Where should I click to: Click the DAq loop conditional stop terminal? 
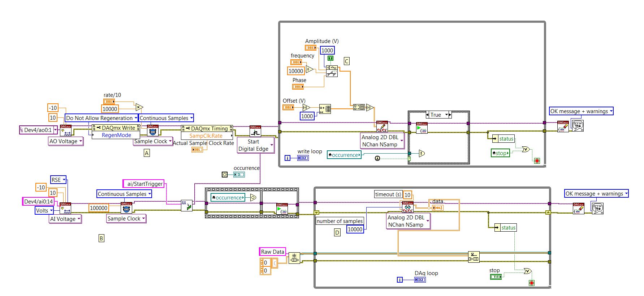[531, 283]
